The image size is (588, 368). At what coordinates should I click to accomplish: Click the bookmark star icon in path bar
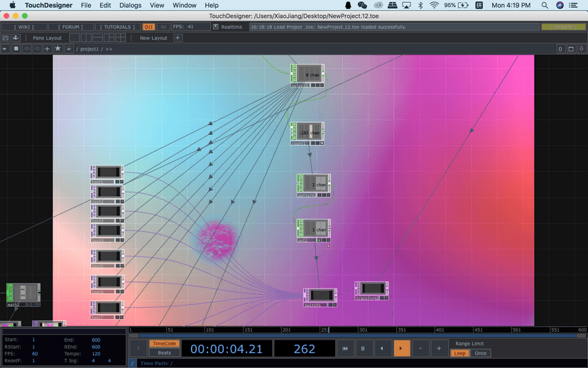pos(58,49)
